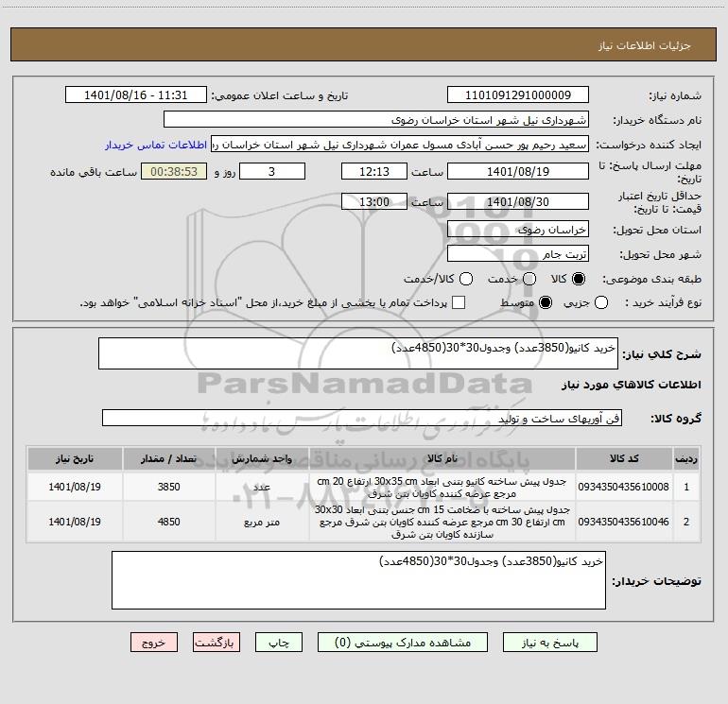
Task: Click the buyer organization name field
Action: click(376, 119)
